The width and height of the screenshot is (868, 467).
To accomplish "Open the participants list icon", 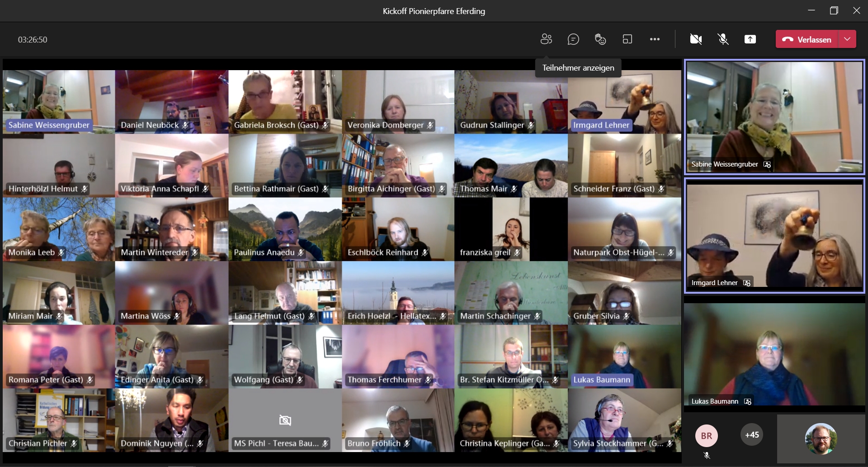I will point(546,39).
